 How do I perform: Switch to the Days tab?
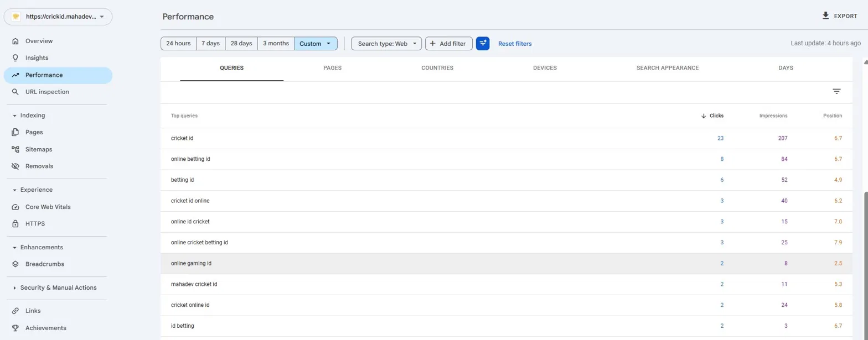pos(786,68)
